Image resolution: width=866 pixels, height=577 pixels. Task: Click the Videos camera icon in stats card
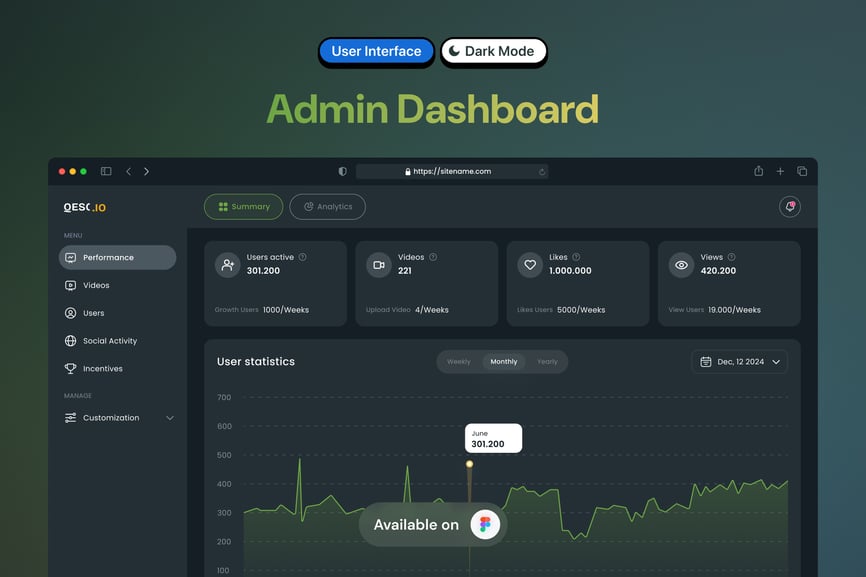pos(378,265)
